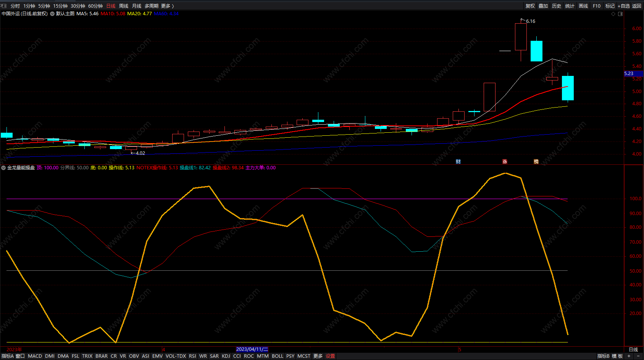Select the 1分钟 timeframe

(x=29, y=6)
